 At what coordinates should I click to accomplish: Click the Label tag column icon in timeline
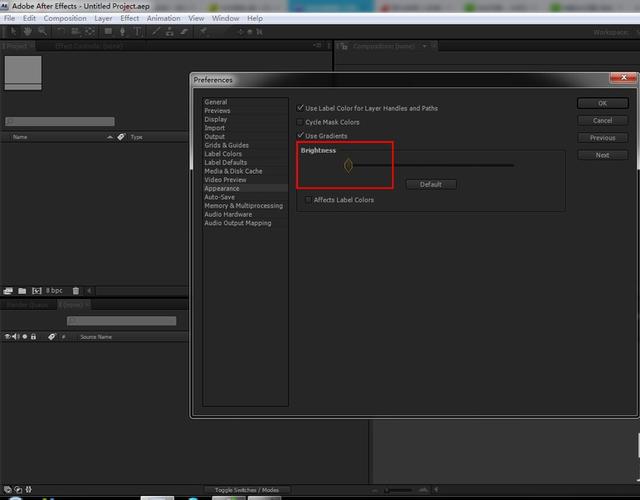[x=51, y=336]
